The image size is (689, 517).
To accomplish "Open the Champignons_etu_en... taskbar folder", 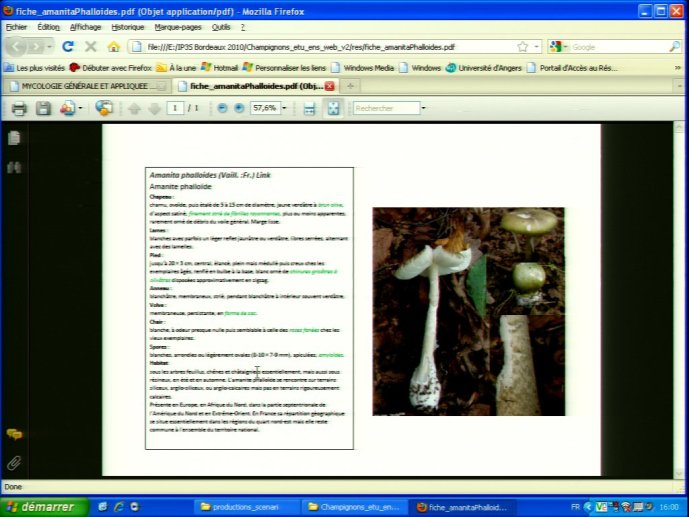I will [x=354, y=507].
